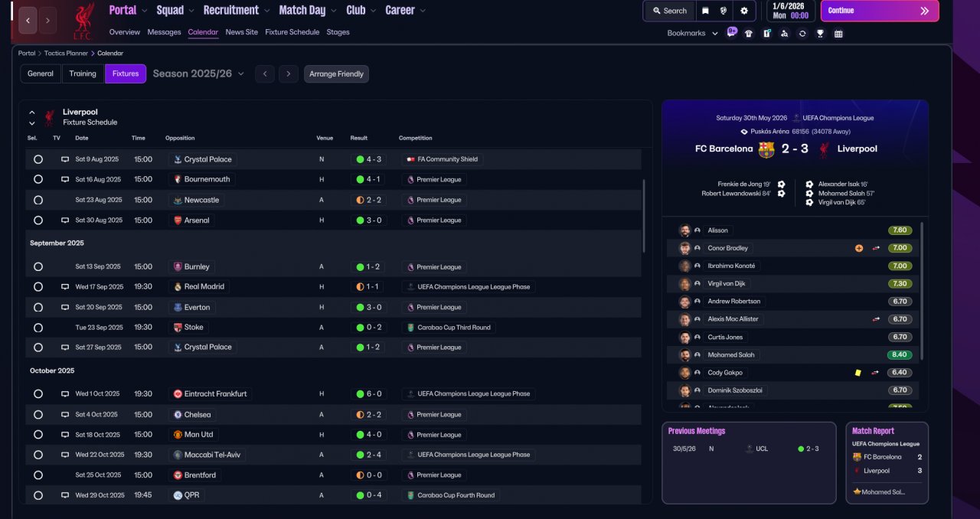Select the Newcastle fixture radio circle
Image resolution: width=980 pixels, height=519 pixels.
point(38,200)
